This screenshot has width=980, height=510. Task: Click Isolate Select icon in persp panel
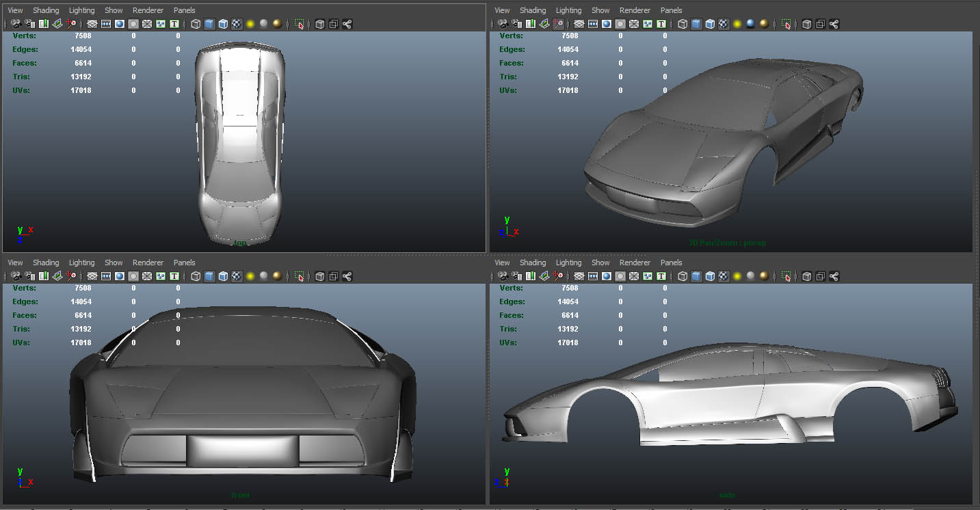pos(786,24)
